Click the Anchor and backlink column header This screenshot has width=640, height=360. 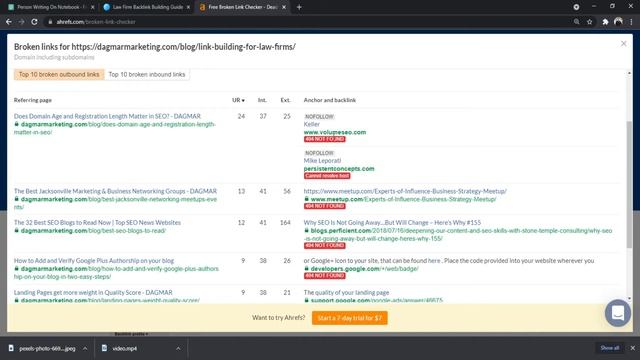330,100
